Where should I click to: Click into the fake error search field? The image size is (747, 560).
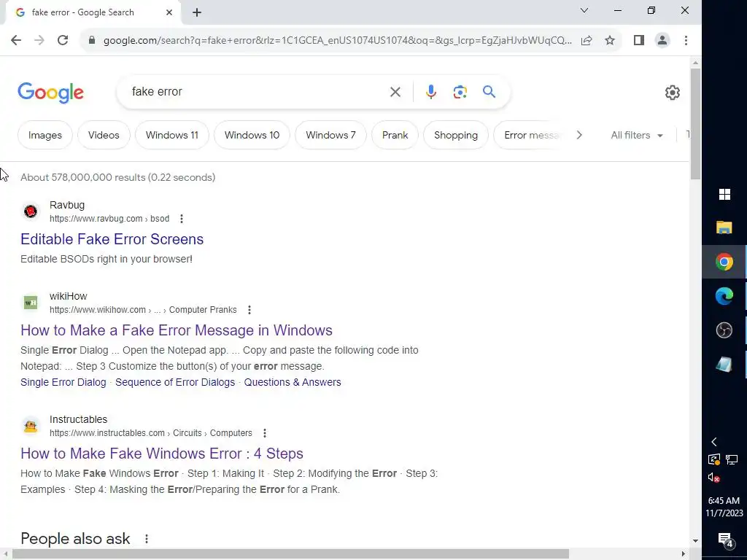[x=255, y=91]
